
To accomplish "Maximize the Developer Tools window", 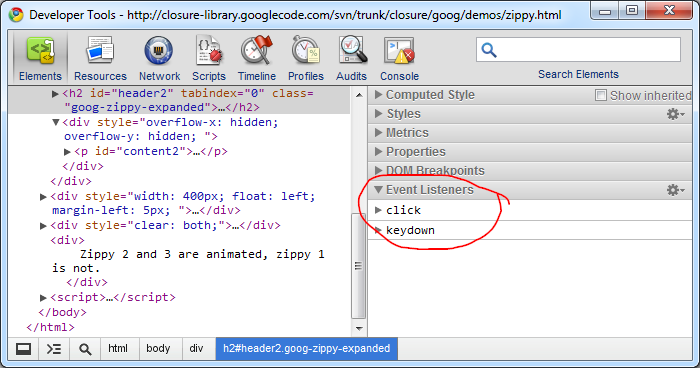I will [x=632, y=11].
